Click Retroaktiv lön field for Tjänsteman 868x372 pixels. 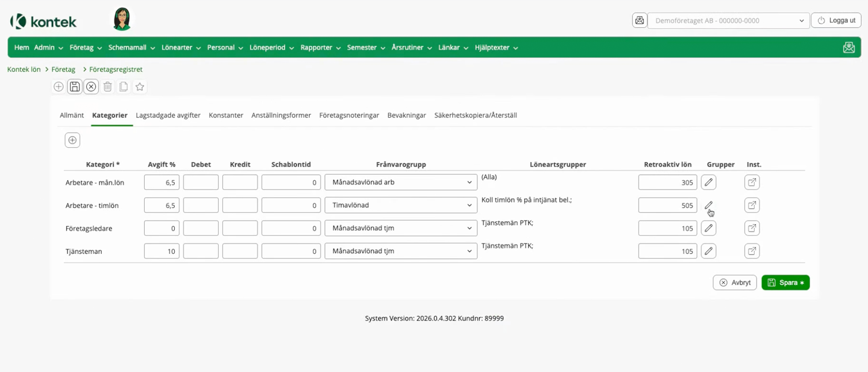[x=667, y=251]
